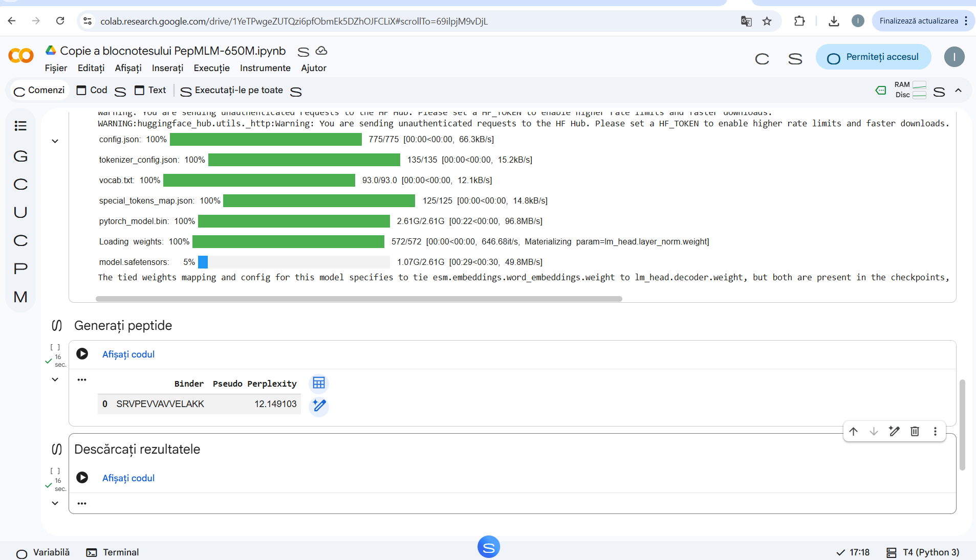
Task: Click the notebook vertical scrollbar
Action: click(x=962, y=424)
